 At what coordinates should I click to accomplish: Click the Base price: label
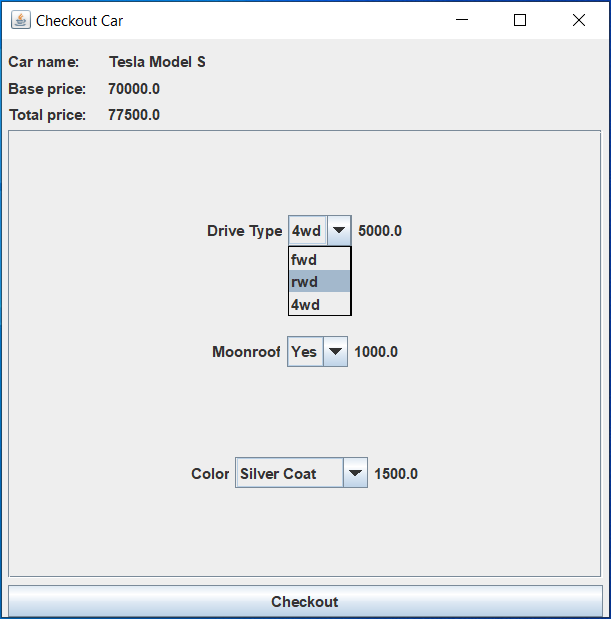click(47, 89)
